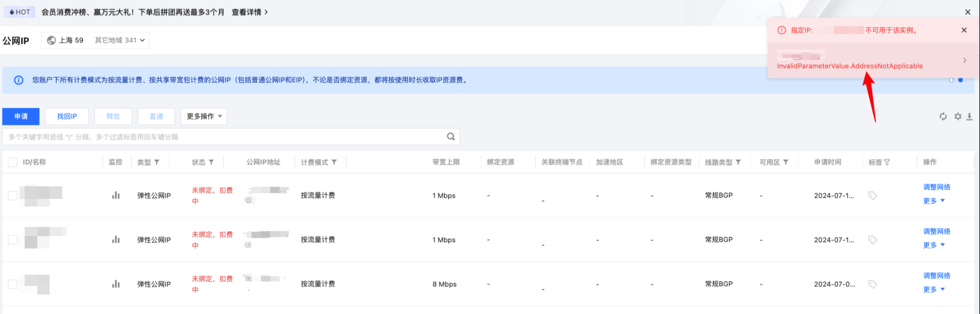Click the keyword search input field
980x314 pixels.
pyautogui.click(x=224, y=137)
